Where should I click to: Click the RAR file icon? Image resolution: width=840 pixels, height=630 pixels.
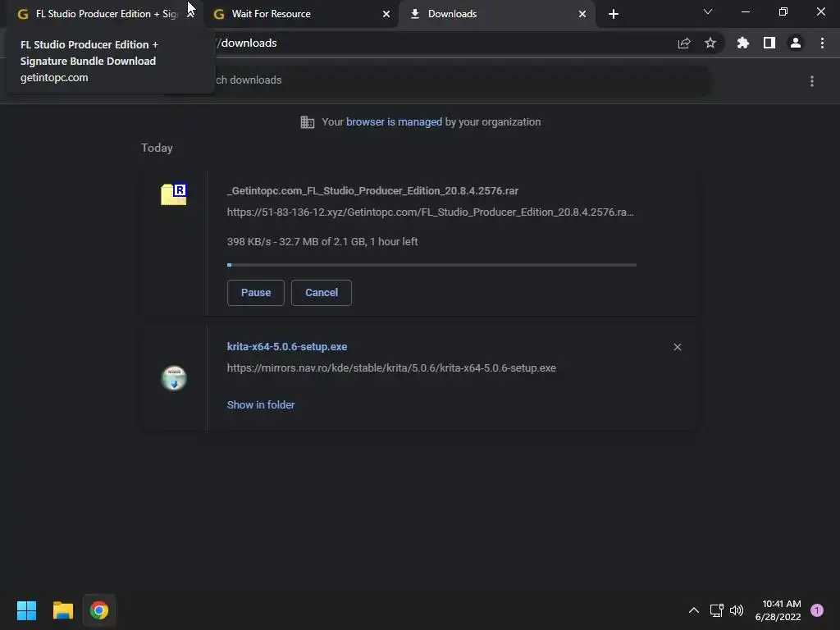point(174,194)
